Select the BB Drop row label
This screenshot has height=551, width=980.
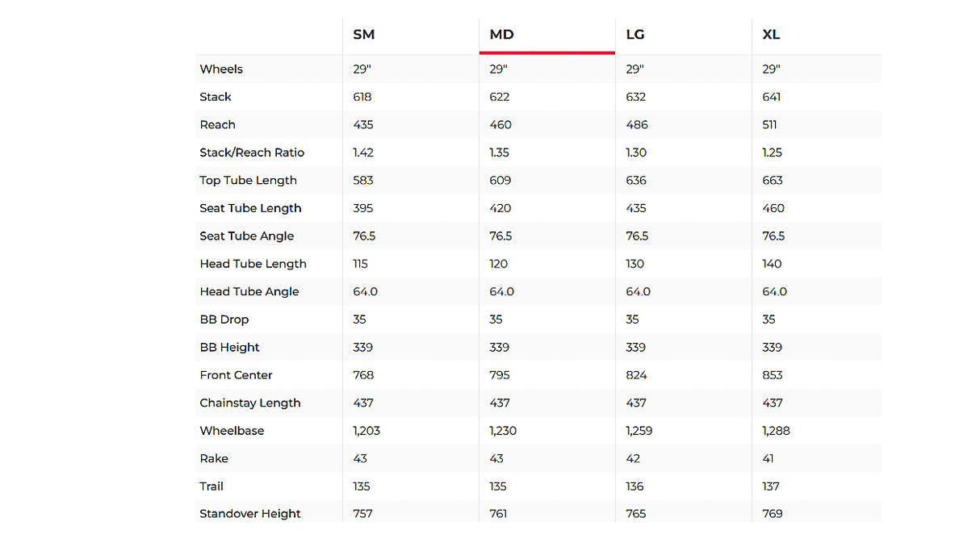[224, 319]
